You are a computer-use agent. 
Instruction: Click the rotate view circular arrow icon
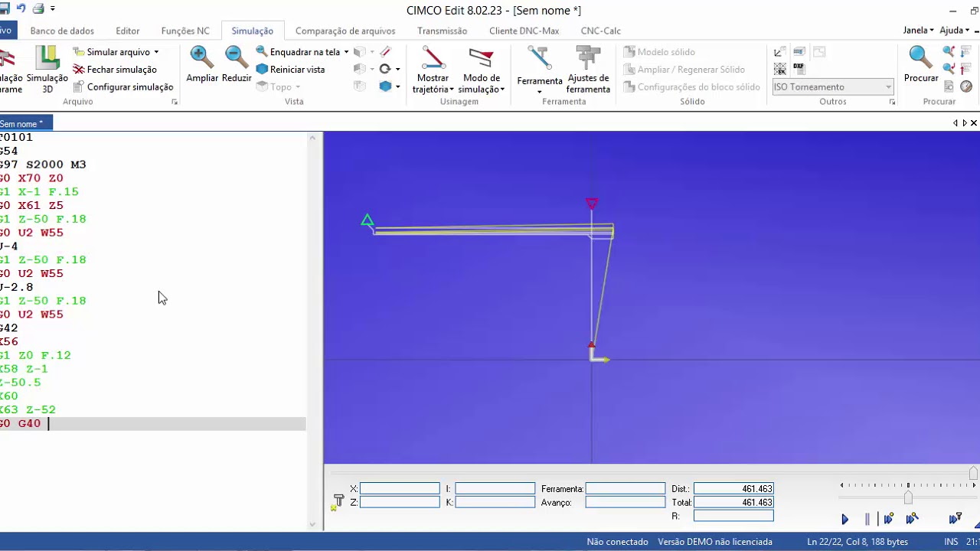pos(385,69)
